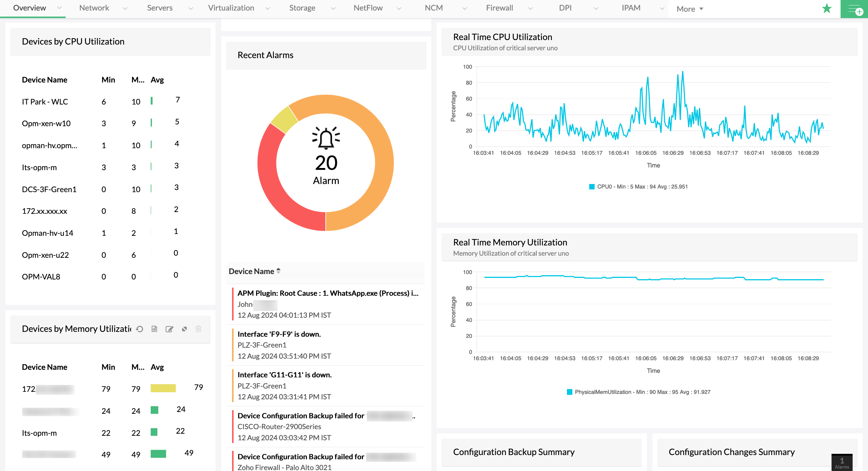Refresh the Devices by Memory Utilization widget
This screenshot has height=471, width=868.
[140, 329]
